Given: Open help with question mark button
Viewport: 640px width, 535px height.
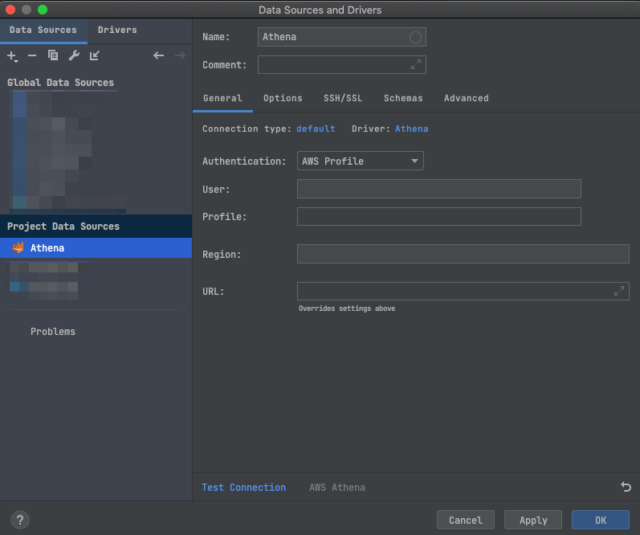Looking at the screenshot, I should pos(20,520).
